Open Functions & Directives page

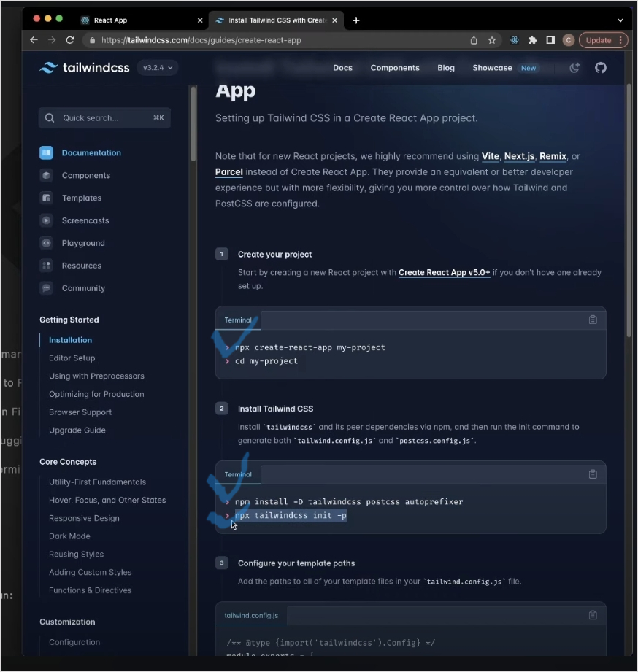click(90, 590)
